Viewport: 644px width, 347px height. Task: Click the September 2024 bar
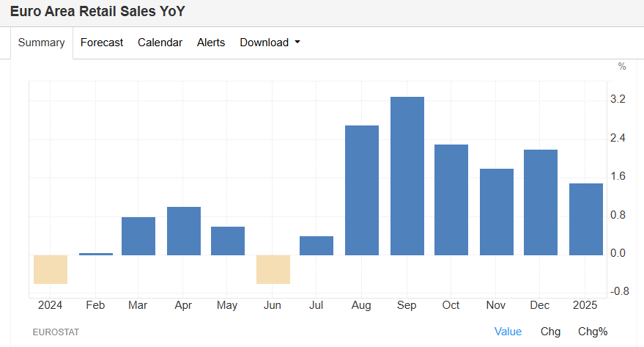point(407,176)
